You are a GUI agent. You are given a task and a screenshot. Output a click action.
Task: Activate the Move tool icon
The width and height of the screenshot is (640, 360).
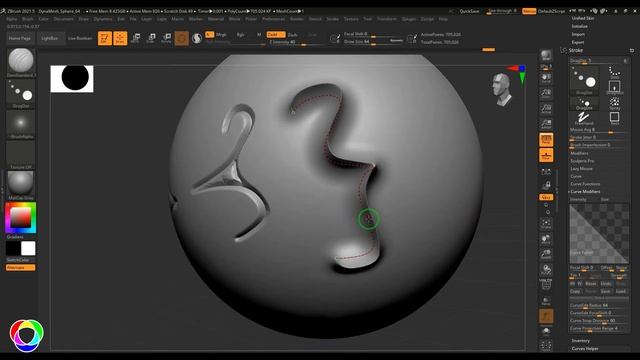[x=136, y=38]
